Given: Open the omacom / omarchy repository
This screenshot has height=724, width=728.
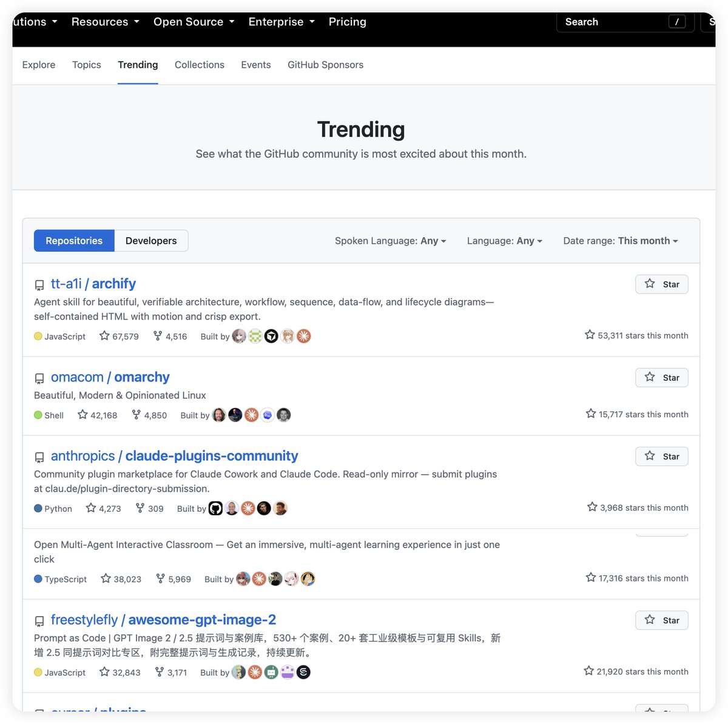Looking at the screenshot, I should click(x=110, y=377).
